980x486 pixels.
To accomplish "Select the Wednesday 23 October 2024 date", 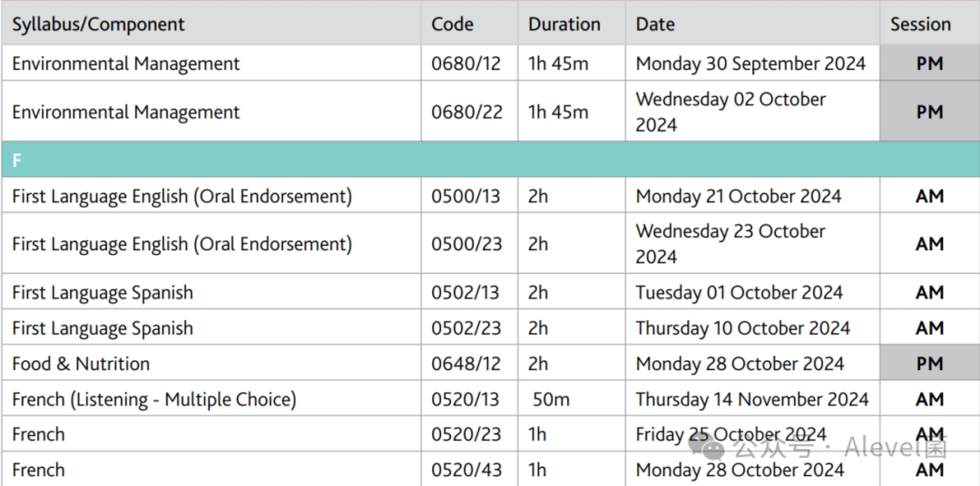I will pyautogui.click(x=730, y=244).
